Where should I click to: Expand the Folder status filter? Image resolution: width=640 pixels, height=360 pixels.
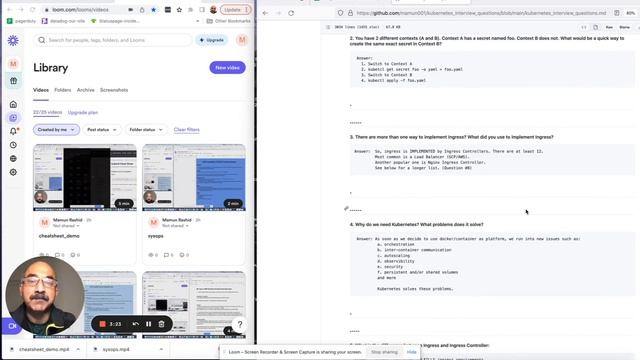(x=146, y=129)
